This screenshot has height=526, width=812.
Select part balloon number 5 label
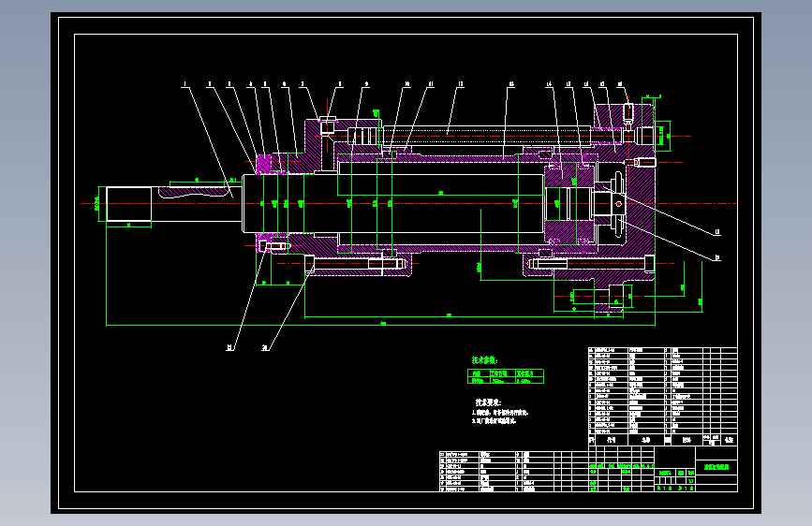point(265,84)
